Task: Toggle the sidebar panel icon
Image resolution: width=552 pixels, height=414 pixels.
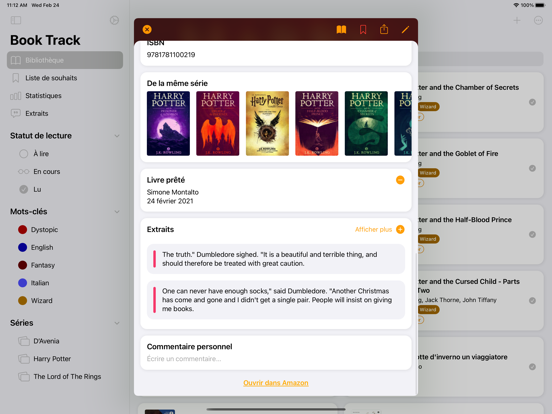Action: (16, 20)
